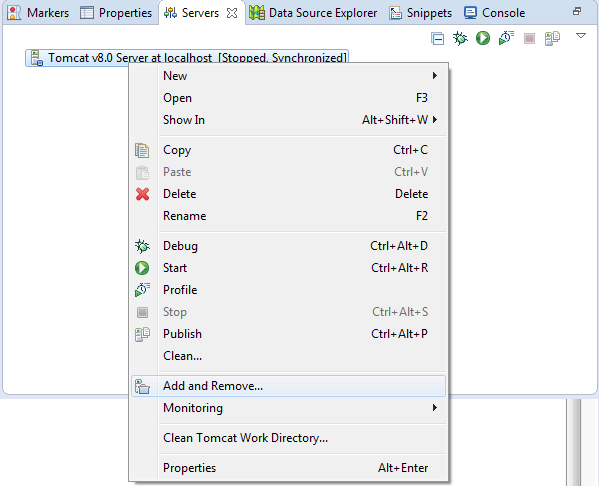The width and height of the screenshot is (599, 486).
Task: Click the red X Delete icon in menu
Action: pyautogui.click(x=142, y=194)
